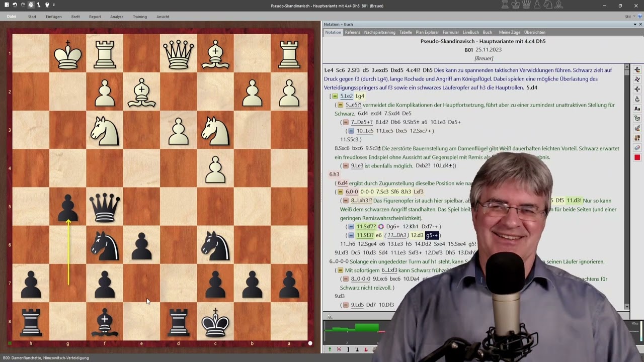Open the Datei menu
Viewport: 644px width, 362px height.
[12, 17]
